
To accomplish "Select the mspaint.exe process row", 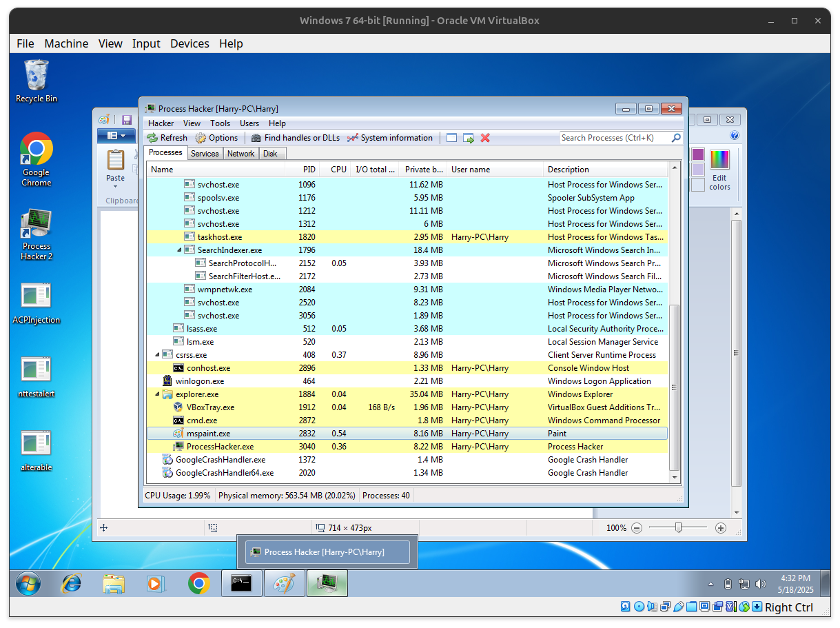I will click(x=407, y=434).
